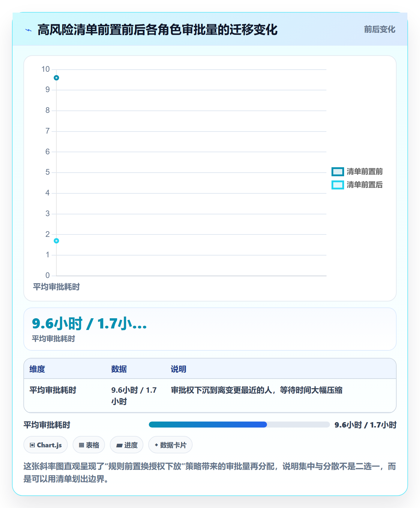The image size is (420, 508).
Task: Click the 表格 tag chip
Action: coord(89,445)
